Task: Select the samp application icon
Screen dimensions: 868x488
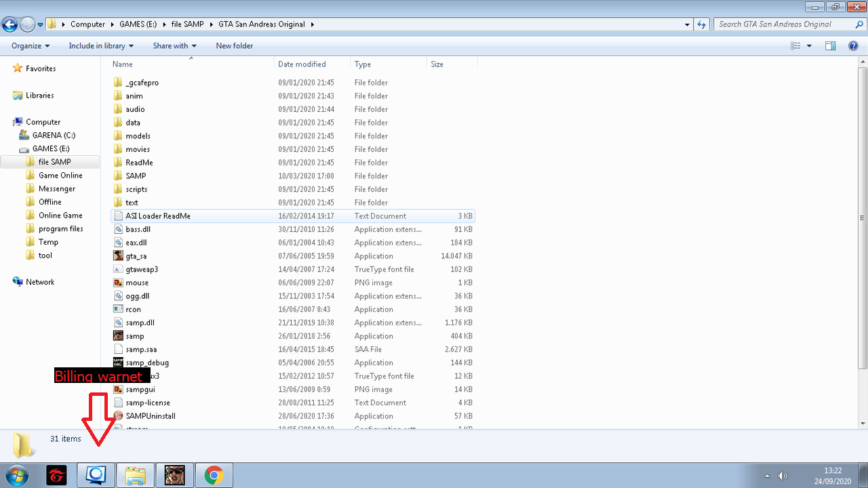Action: (x=119, y=336)
